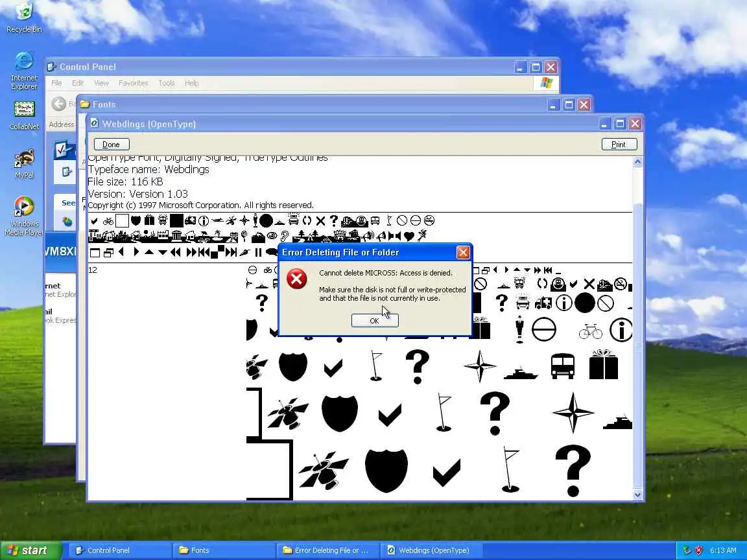Click the 'File size: 116 KB' text
This screenshot has width=747, height=560.
pyautogui.click(x=125, y=182)
